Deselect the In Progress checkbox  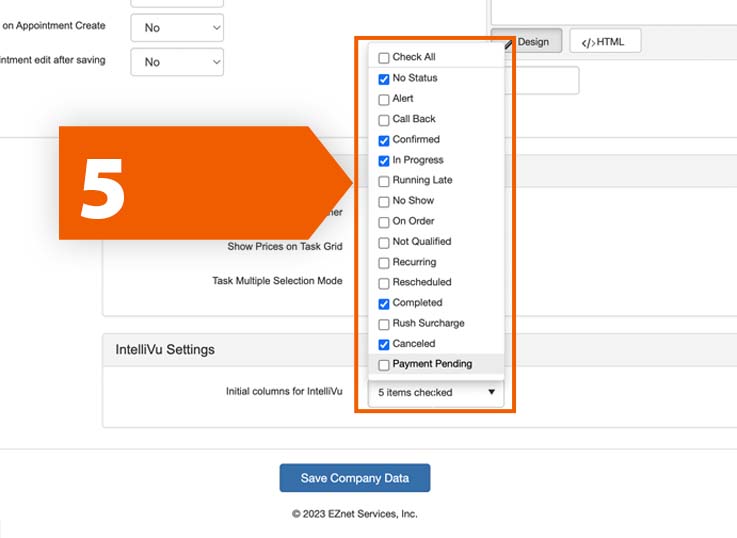click(x=384, y=161)
